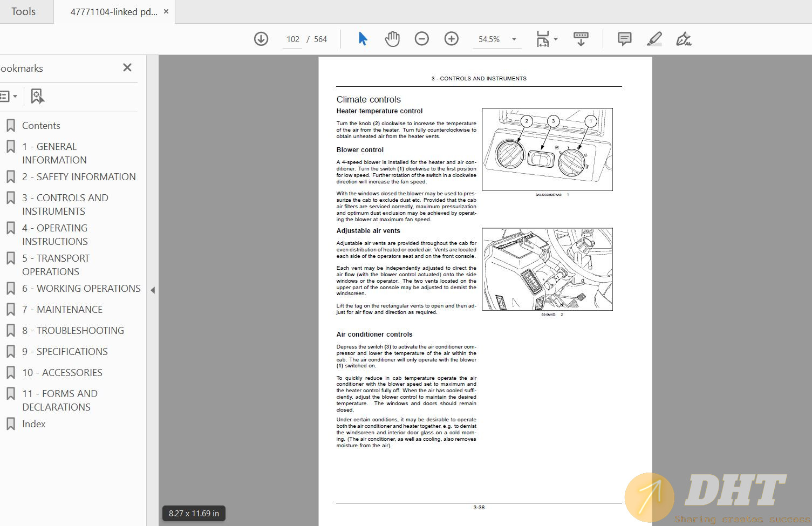Collapse the bookmarks side panel
This screenshot has width=812, height=526.
click(153, 290)
